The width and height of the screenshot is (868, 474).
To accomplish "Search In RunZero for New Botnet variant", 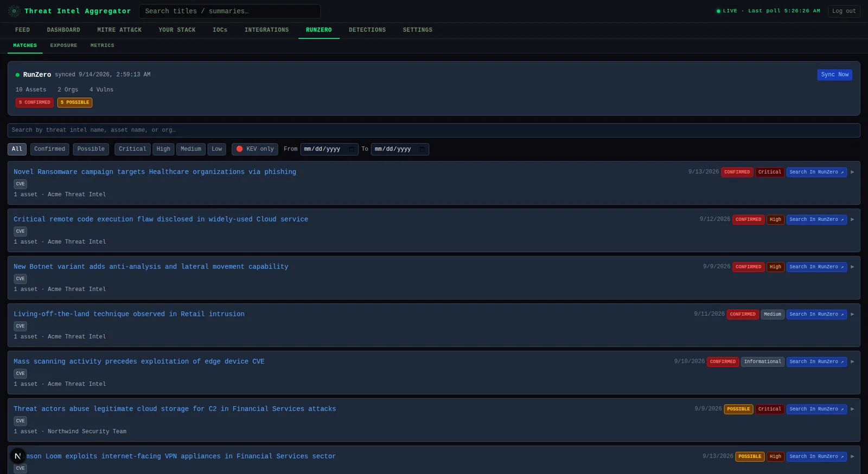I will point(816,267).
